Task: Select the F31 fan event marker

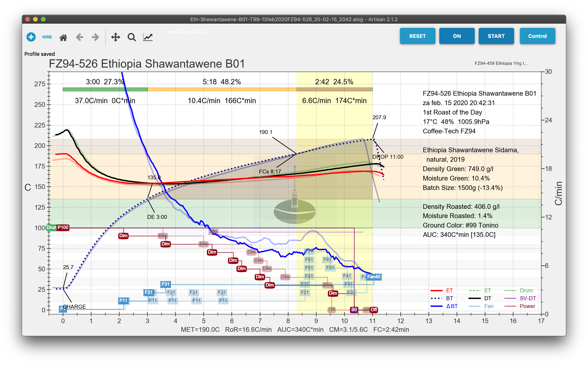Action: tap(165, 284)
